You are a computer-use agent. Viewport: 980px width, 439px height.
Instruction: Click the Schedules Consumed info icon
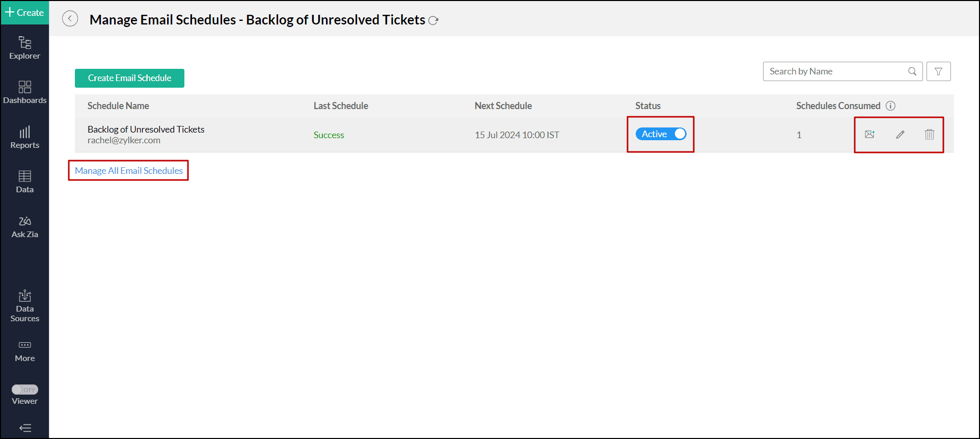(890, 106)
